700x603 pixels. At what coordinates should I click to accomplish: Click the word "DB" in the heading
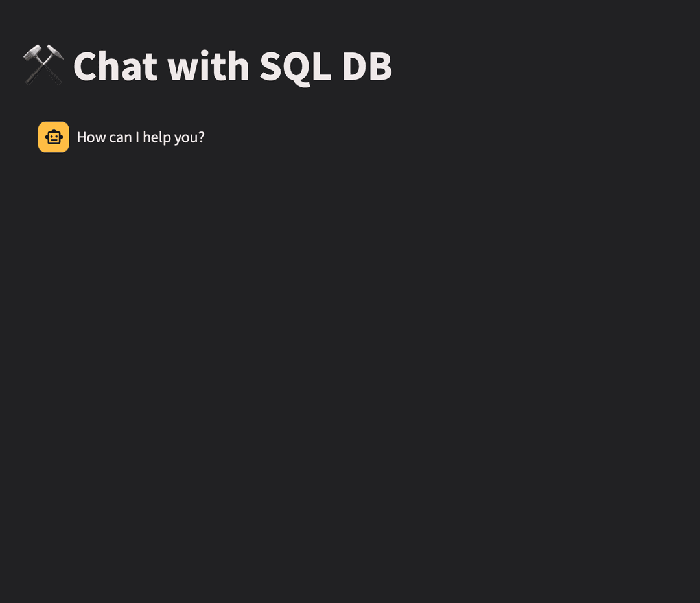click(x=367, y=67)
